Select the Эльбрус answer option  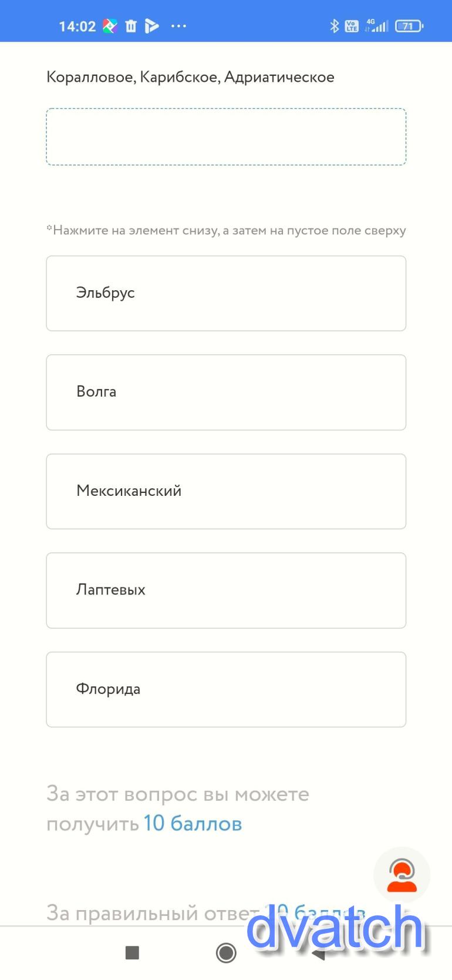pos(226,293)
